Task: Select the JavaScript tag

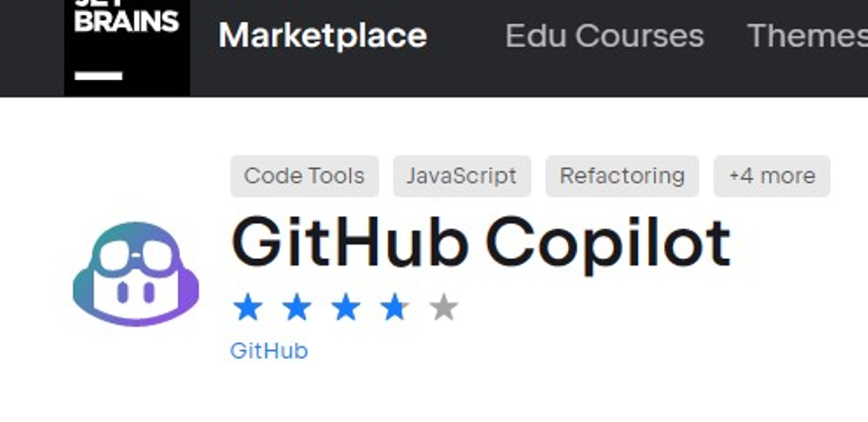Action: [462, 176]
